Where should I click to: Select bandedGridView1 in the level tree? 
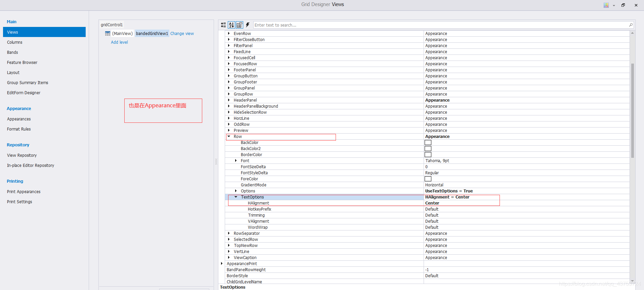(152, 34)
